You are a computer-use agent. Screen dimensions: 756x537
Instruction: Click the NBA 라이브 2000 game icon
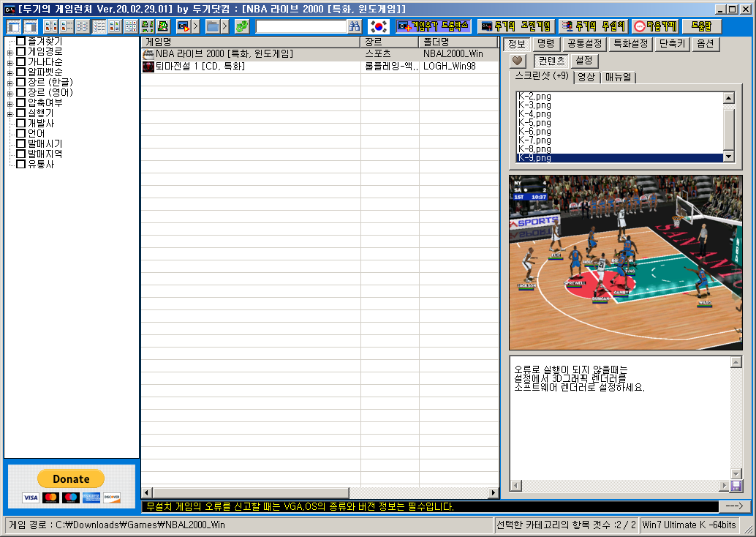pyautogui.click(x=148, y=54)
